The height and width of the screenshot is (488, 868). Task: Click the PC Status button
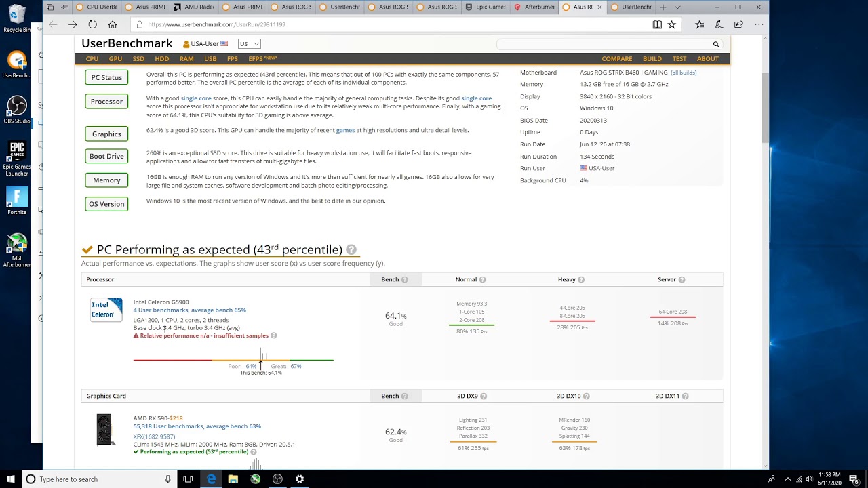tap(106, 77)
